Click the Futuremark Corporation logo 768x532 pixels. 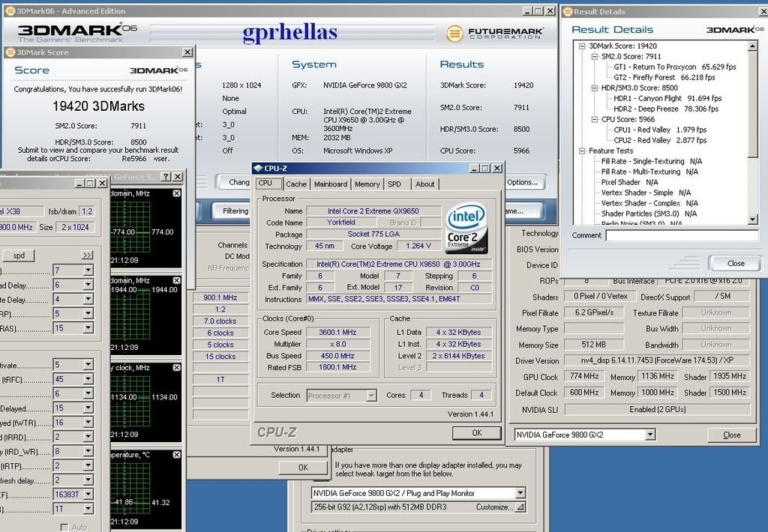pyautogui.click(x=494, y=33)
